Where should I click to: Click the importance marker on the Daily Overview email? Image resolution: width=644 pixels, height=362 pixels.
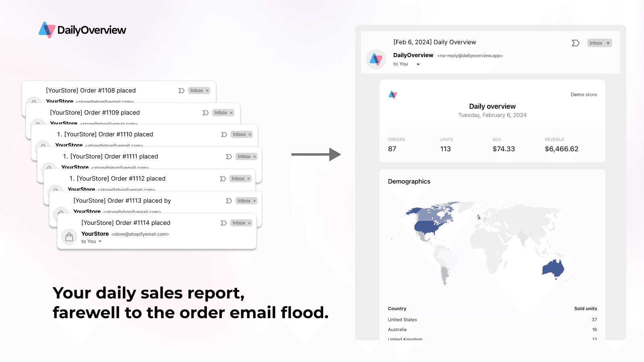coord(575,43)
